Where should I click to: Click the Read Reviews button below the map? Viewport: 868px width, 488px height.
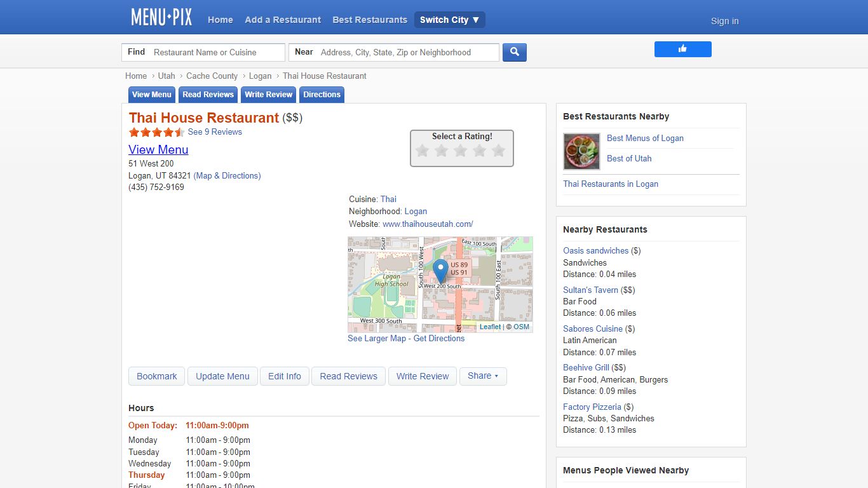point(348,376)
